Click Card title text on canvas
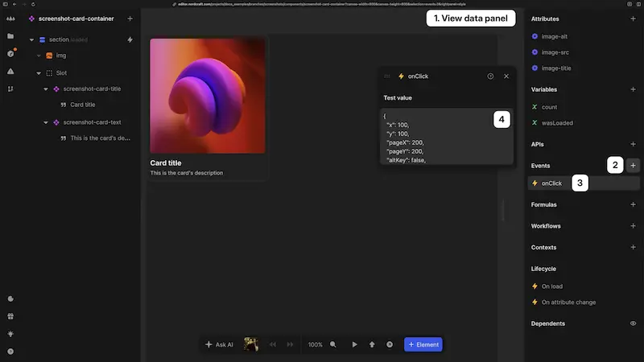This screenshot has height=362, width=644. 166,163
